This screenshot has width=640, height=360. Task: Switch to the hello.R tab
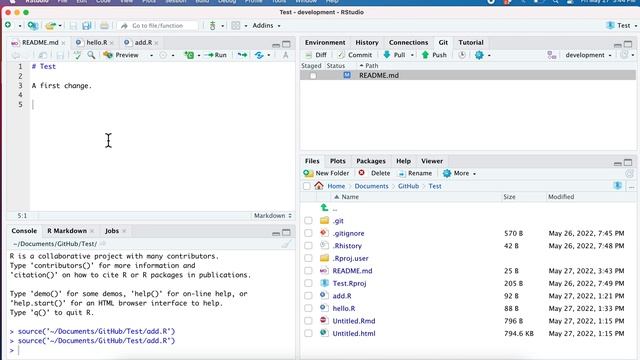96,42
